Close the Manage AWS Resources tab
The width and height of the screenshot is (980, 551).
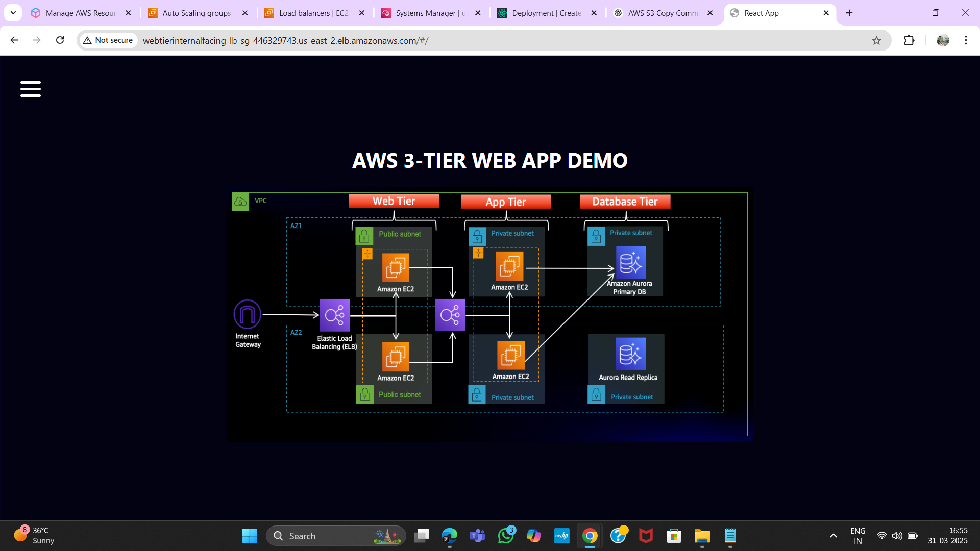pyautogui.click(x=128, y=13)
